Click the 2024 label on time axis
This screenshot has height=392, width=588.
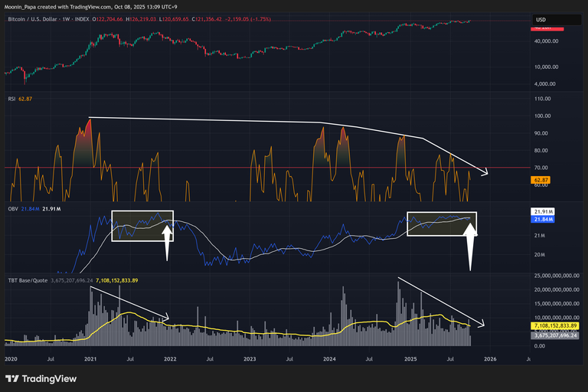[329, 358]
